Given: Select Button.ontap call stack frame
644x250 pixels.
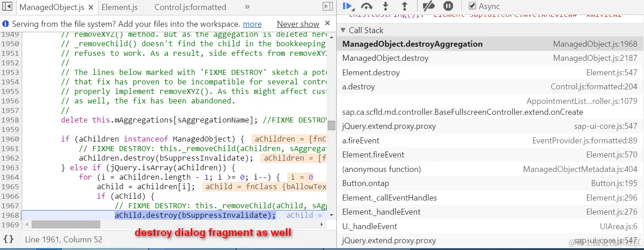Looking at the screenshot, I should pos(490,183).
